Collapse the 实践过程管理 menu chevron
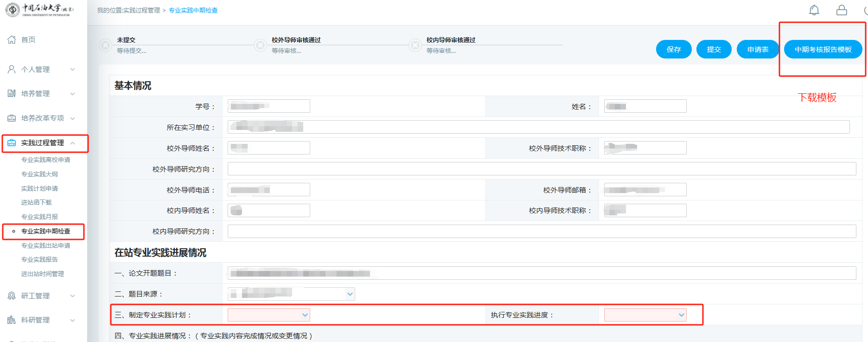Viewport: 868px width, 342px height. coord(73,143)
